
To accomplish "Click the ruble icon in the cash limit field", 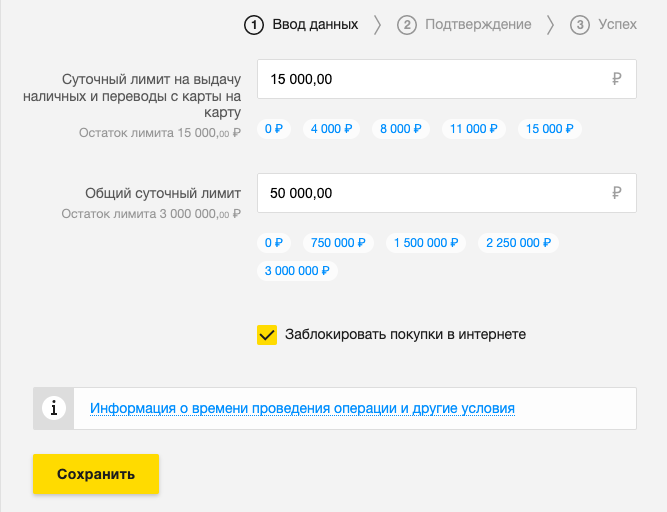I will (x=616, y=80).
